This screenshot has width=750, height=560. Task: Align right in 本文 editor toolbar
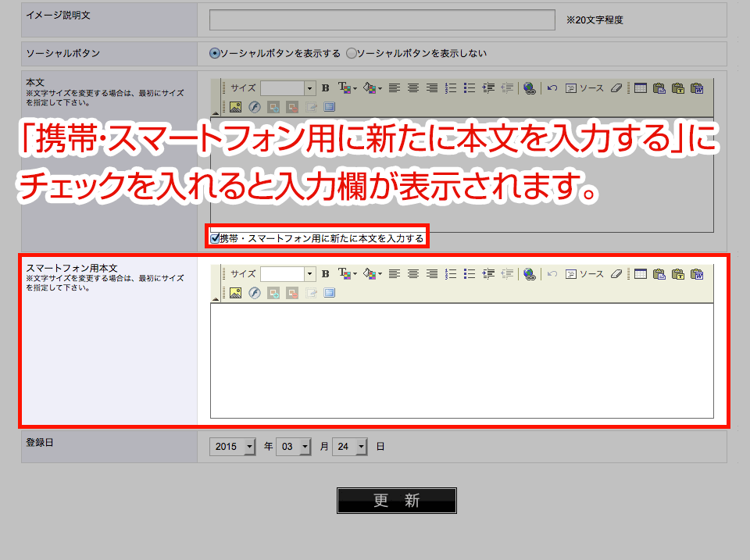(432, 88)
